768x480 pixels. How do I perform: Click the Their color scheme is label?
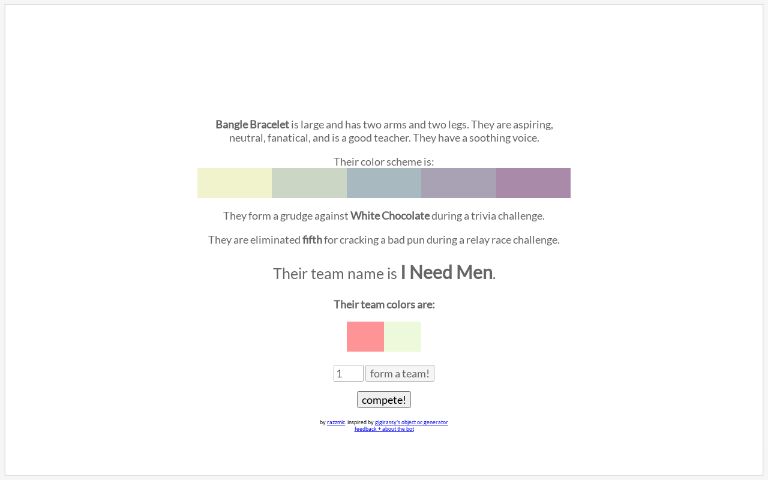click(384, 162)
